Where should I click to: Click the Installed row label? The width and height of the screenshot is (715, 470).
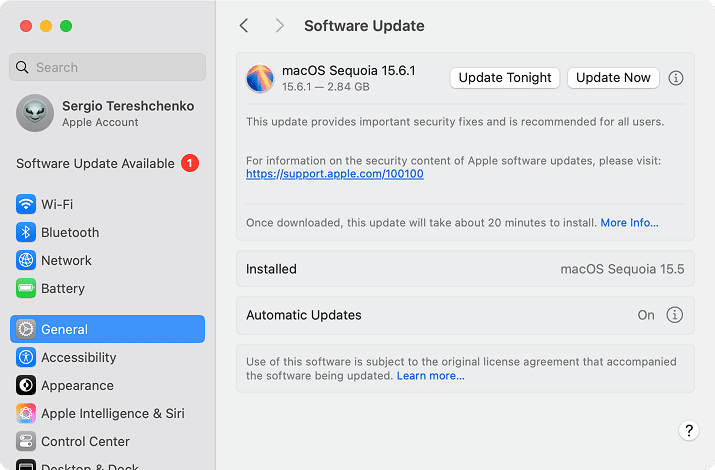coord(271,269)
